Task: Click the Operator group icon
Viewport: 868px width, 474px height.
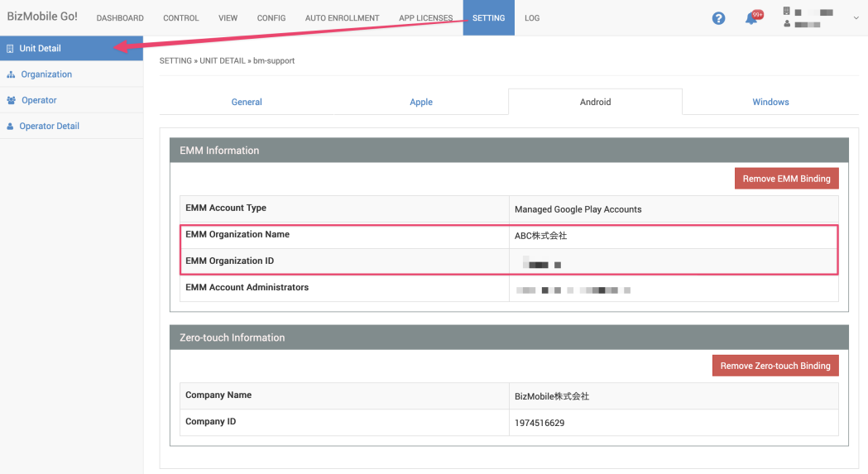Action: tap(11, 100)
